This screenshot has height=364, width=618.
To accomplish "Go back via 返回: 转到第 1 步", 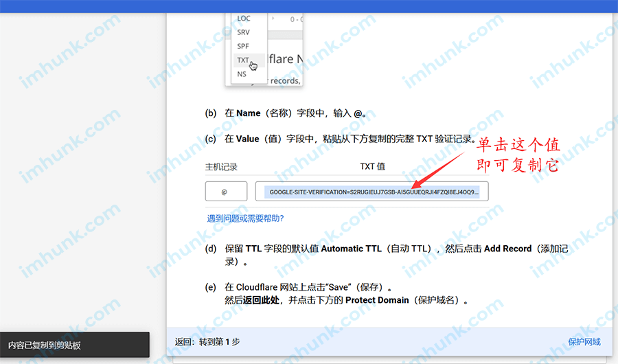I will pos(207,341).
